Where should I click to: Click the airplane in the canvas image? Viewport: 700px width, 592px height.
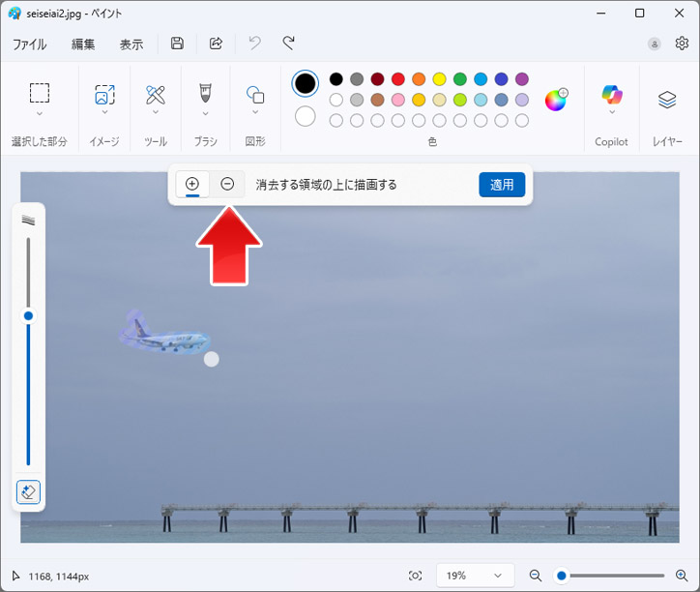[166, 336]
